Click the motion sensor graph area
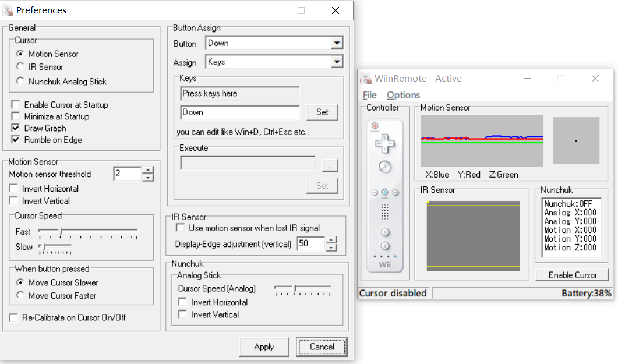The width and height of the screenshot is (618, 364). point(482,140)
